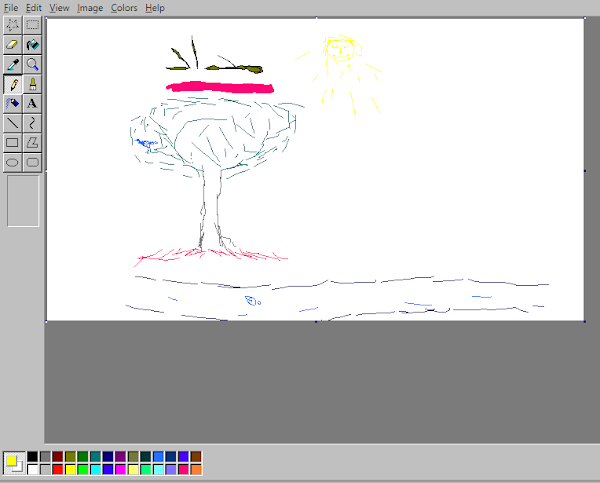Screen dimensions: 600x483
Task: Choose the white color swatch
Action: click(x=33, y=469)
